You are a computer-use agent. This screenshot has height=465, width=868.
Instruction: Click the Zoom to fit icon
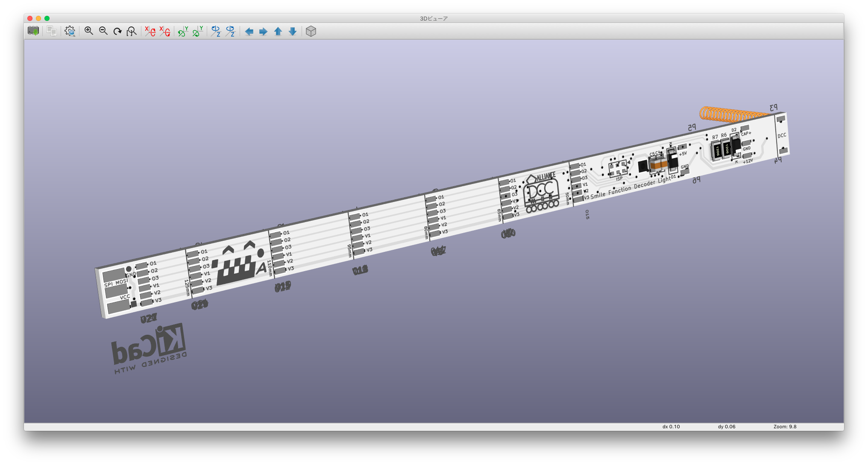tap(132, 31)
